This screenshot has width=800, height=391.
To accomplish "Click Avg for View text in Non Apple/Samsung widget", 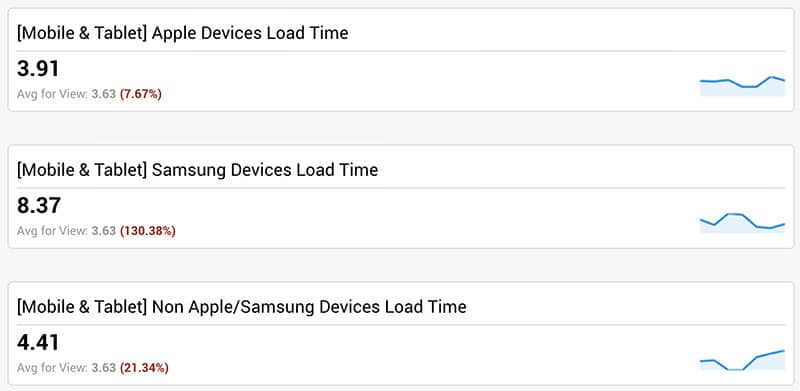I will click(53, 368).
